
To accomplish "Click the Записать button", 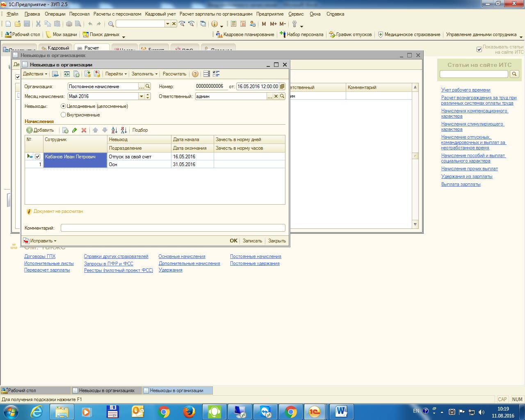I will coord(252,241).
